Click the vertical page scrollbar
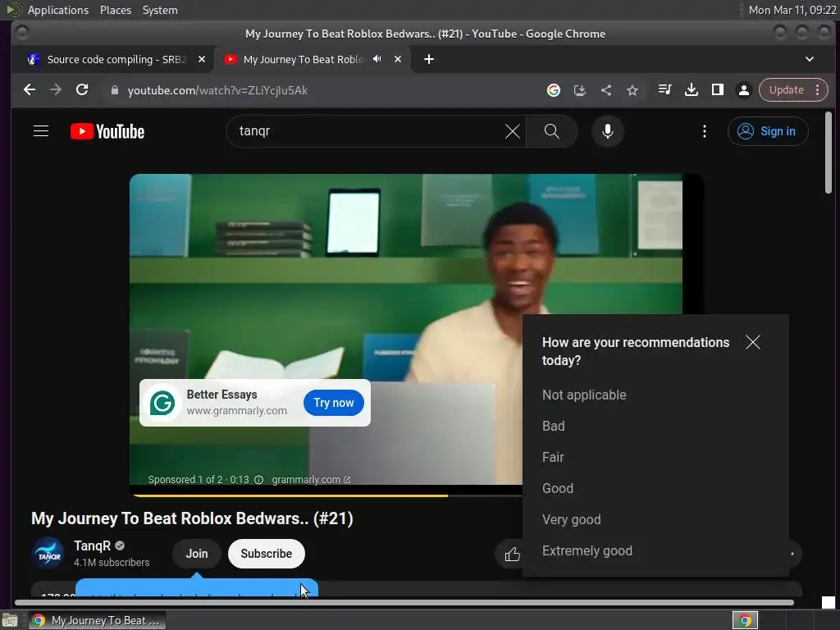 pos(829,153)
